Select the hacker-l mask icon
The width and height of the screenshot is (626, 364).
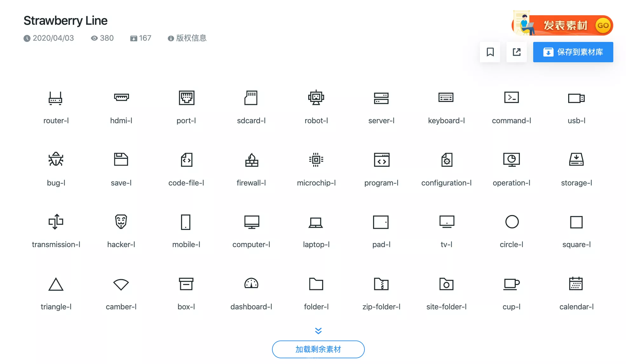pyautogui.click(x=121, y=222)
